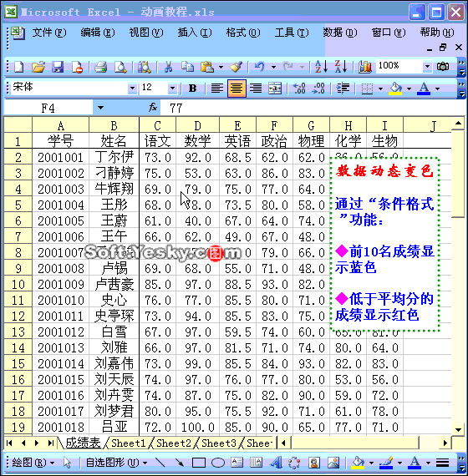The width and height of the screenshot is (468, 476).
Task: Select the 100.0 score cell
Action: 197,427
